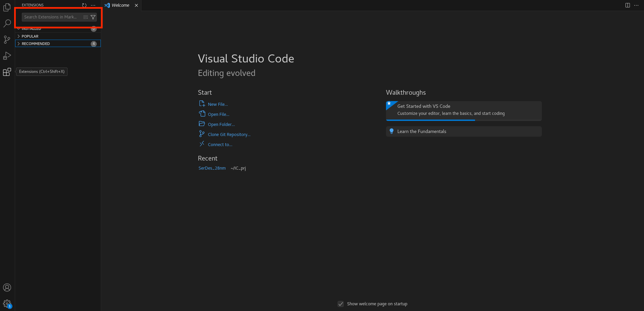
Task: Click the RECOMMENDED count badge
Action: 94,44
